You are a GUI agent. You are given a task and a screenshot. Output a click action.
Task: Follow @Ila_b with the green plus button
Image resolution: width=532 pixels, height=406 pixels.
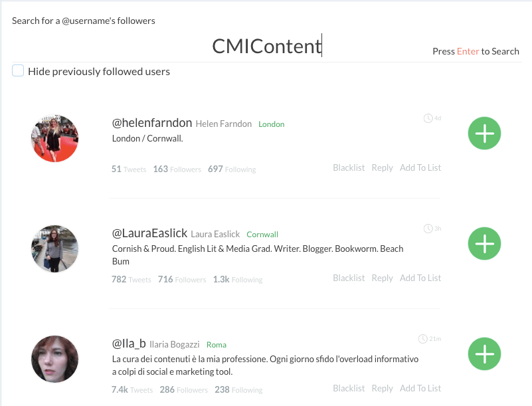(484, 354)
